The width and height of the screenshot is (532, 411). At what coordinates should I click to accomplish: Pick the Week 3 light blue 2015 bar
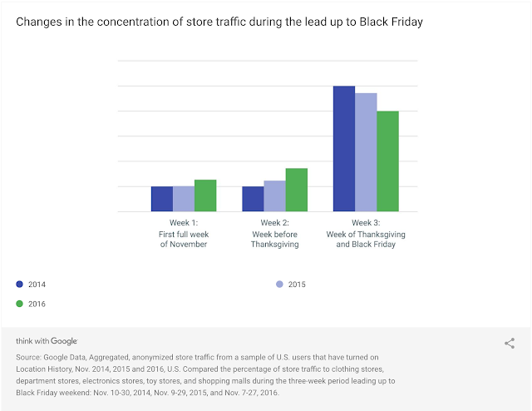366,152
